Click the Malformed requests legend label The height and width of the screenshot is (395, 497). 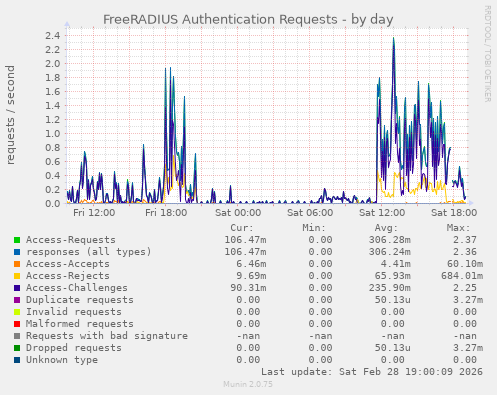click(x=80, y=324)
